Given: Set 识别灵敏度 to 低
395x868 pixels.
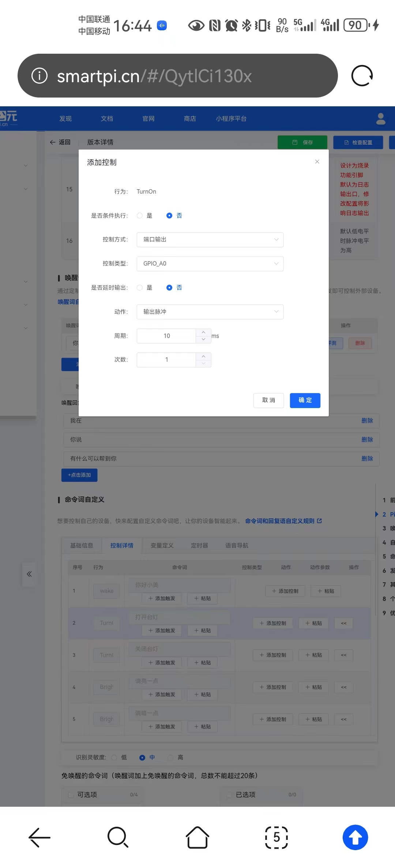Looking at the screenshot, I should [x=114, y=757].
